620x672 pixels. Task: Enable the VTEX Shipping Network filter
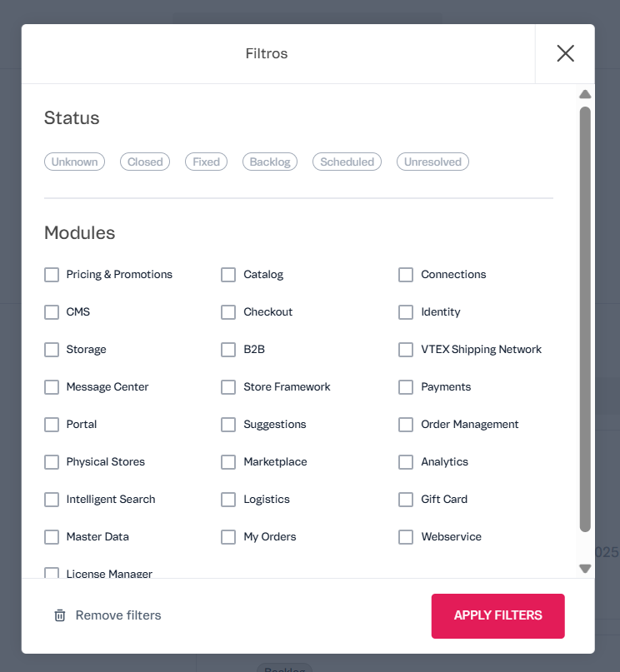click(x=406, y=350)
